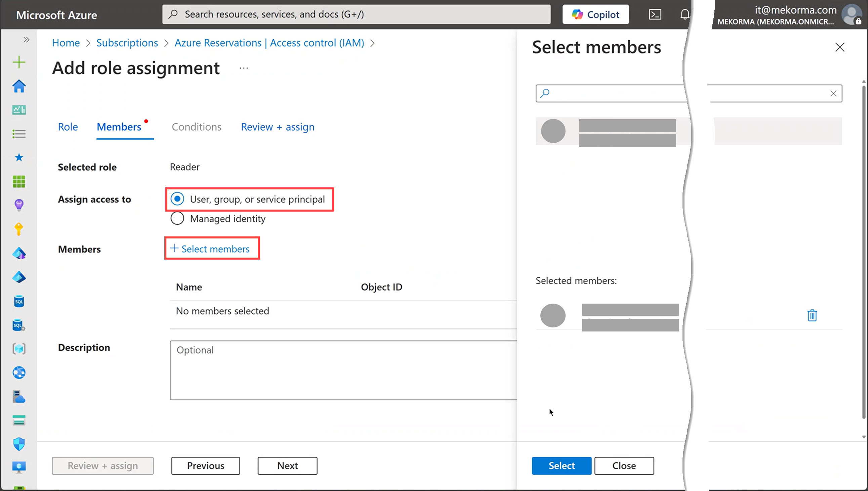The image size is (868, 491).
Task: Remove selected member with trash icon
Action: [x=812, y=315]
